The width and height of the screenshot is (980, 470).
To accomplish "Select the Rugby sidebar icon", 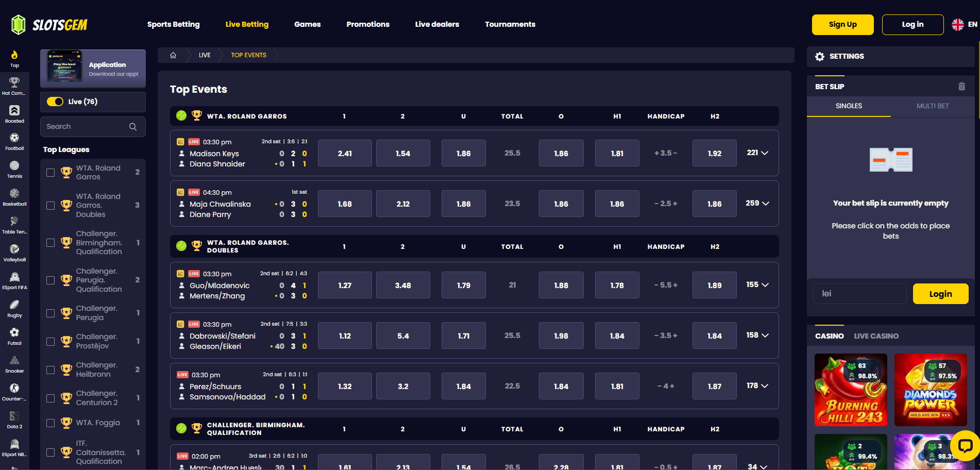I will click(14, 305).
